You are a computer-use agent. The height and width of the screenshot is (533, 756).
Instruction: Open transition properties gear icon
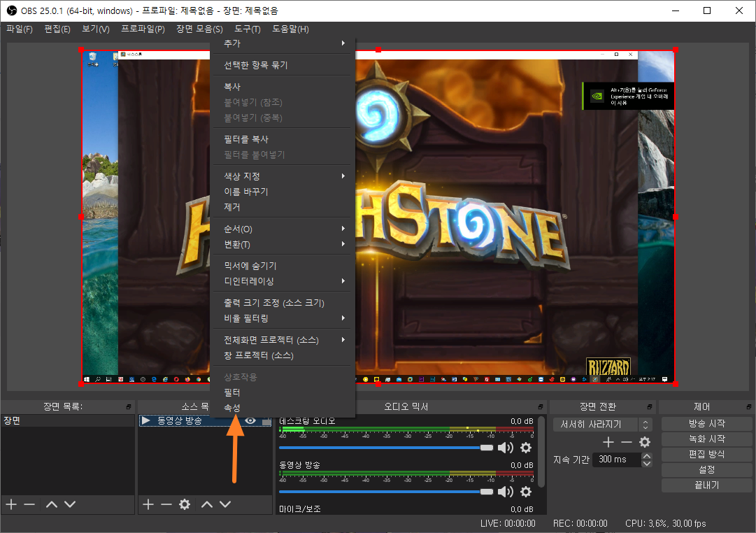pos(645,442)
